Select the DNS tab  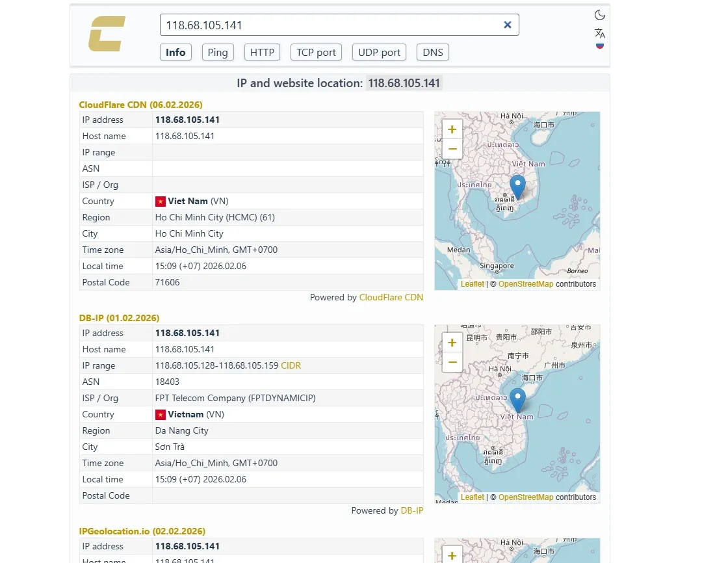[x=432, y=53]
